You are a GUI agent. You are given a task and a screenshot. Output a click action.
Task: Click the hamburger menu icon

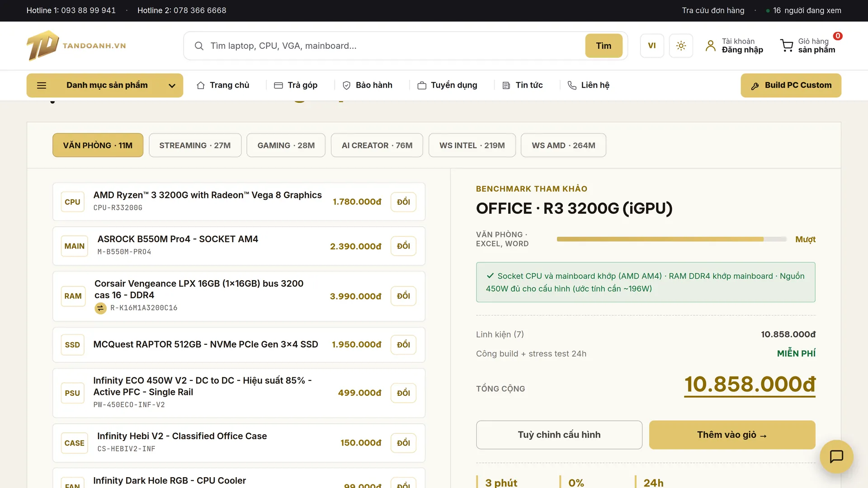[x=42, y=85]
